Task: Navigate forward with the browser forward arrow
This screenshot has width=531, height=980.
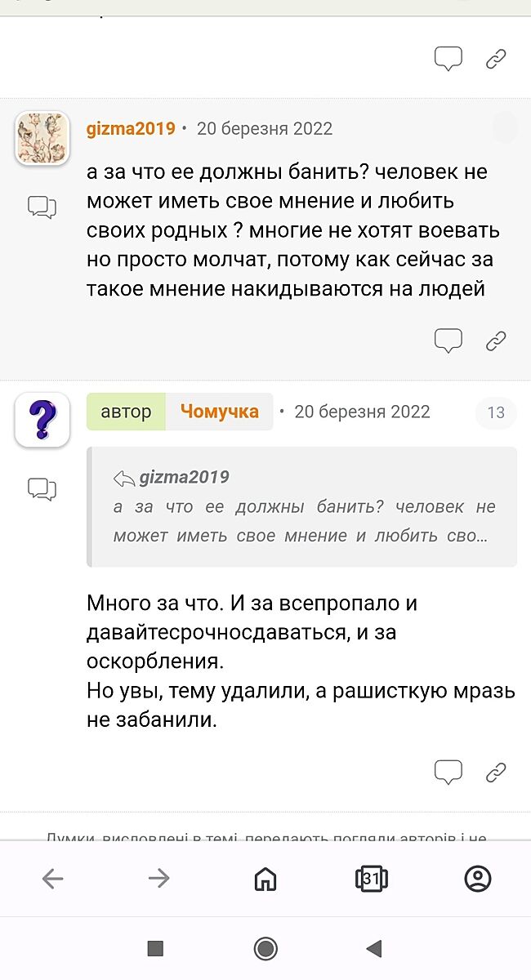Action: [x=158, y=879]
